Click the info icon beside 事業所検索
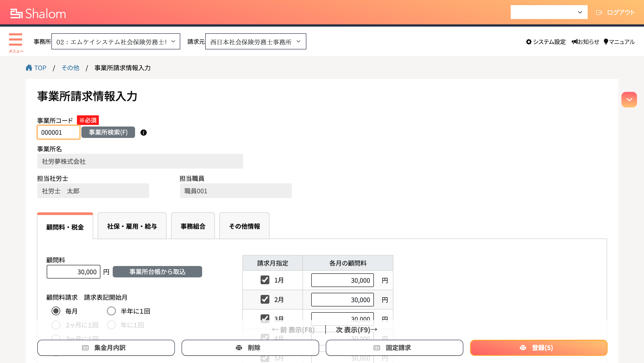Screen dimensions: 644x363 pos(144,132)
